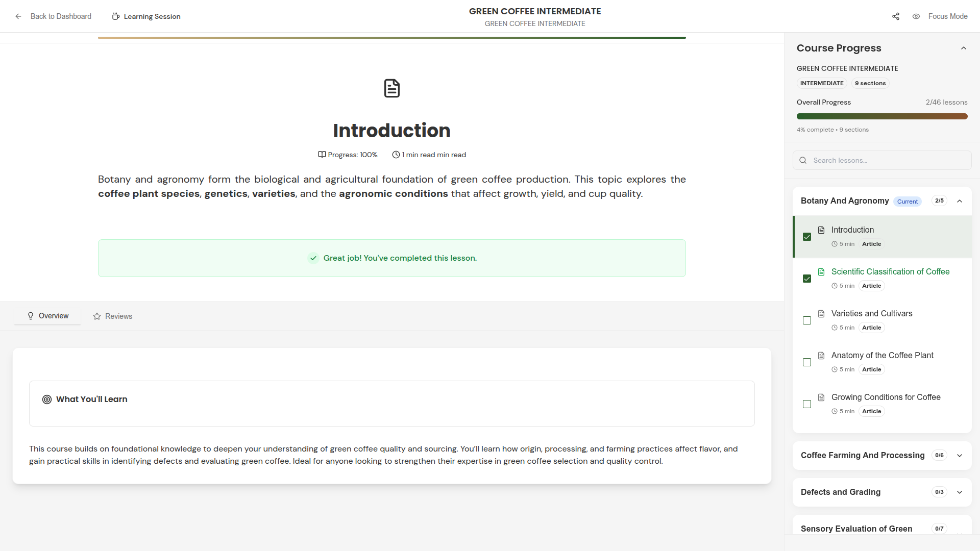980x551 pixels.
Task: Click the large document icon above Introduction
Action: click(x=392, y=88)
